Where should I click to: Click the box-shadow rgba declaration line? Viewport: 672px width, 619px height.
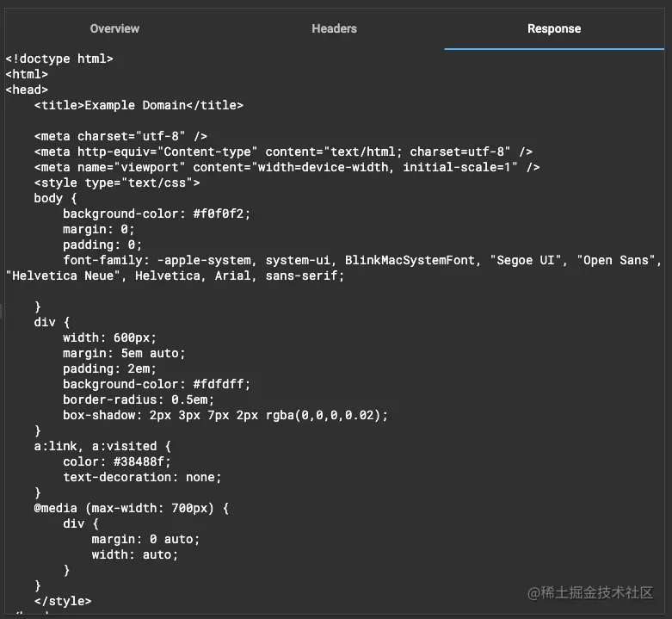point(225,415)
